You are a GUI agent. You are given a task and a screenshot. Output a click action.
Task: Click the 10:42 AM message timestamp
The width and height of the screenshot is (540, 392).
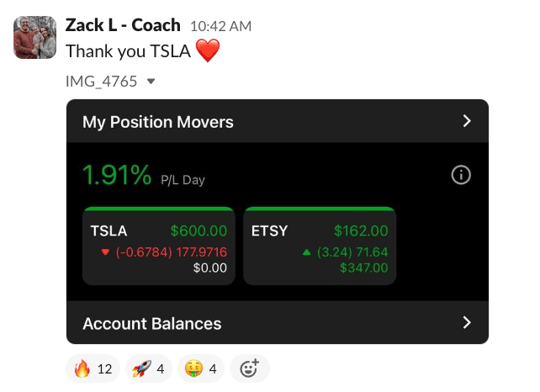[215, 27]
